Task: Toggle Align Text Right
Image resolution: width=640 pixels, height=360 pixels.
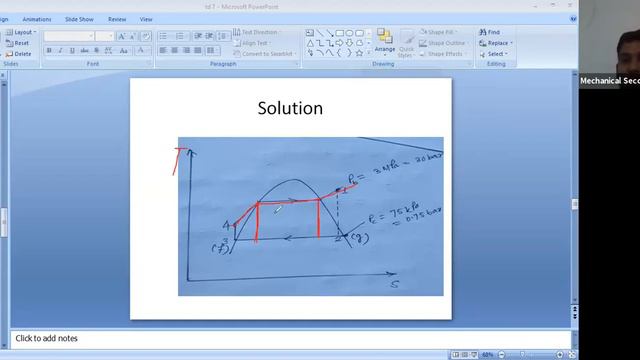Action: click(187, 50)
